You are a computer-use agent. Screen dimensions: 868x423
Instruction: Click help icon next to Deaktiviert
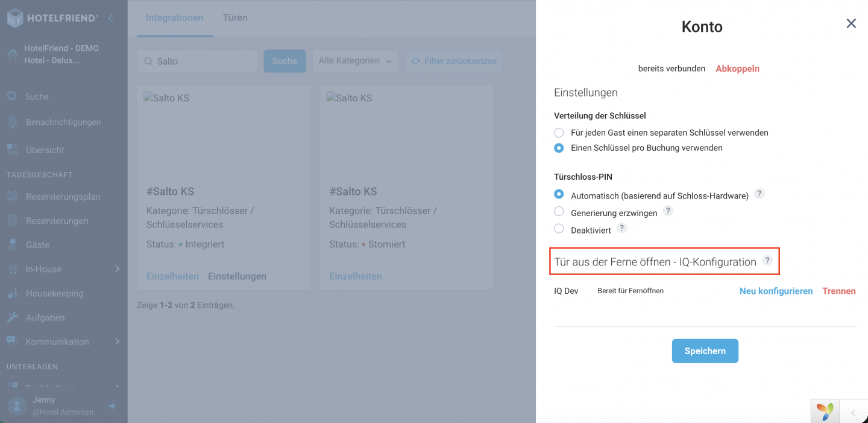point(622,227)
